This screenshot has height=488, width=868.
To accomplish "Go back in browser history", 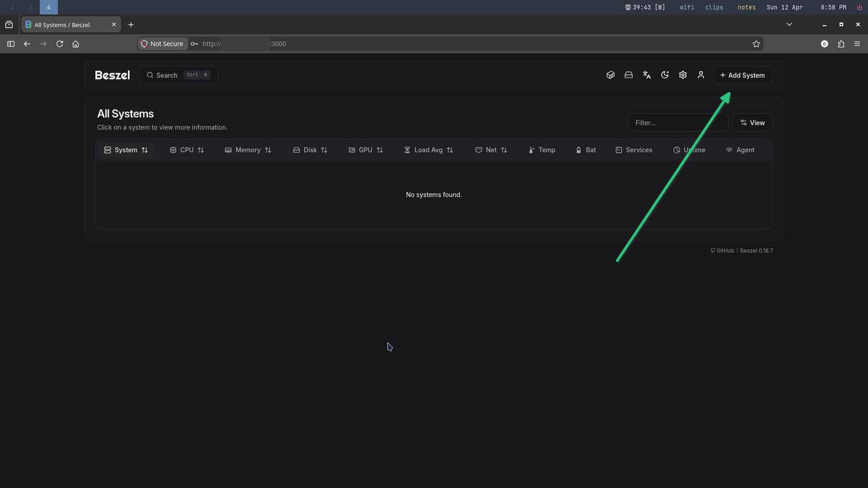I will [27, 44].
